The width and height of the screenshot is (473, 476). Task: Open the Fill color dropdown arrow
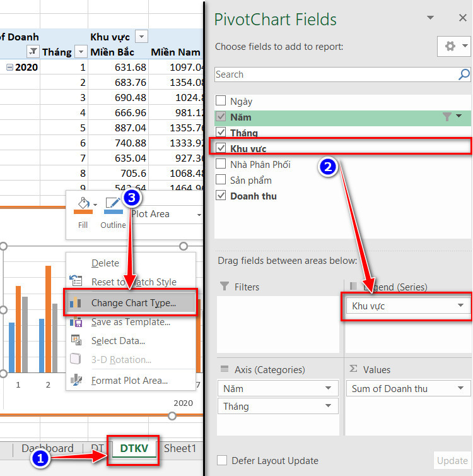(95, 205)
